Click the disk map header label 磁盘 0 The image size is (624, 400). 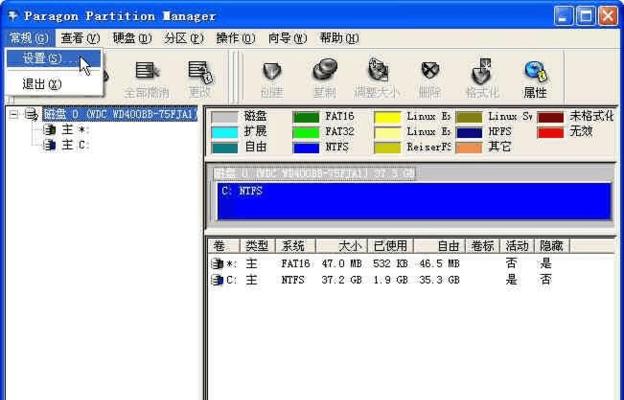(x=314, y=174)
